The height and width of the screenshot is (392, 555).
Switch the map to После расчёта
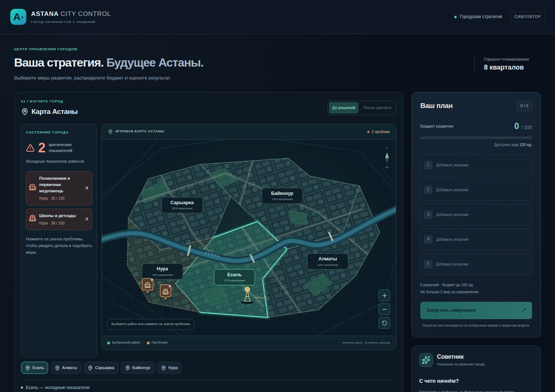point(377,108)
